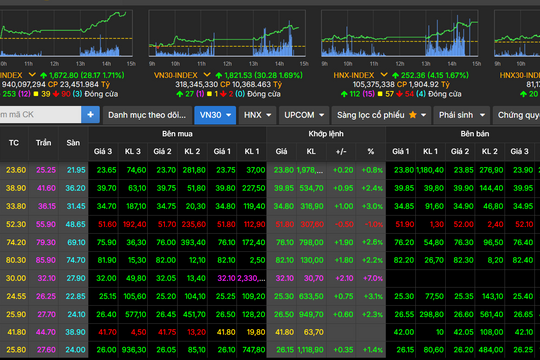Click the reference price 74.20
The image size is (540, 360).
pos(16,242)
